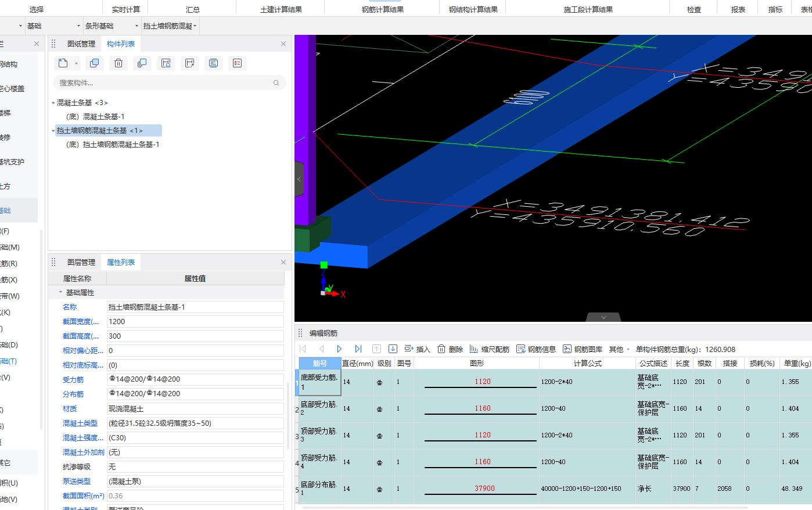
Task: Click the 1160 diagram of row 底部受力筋.2
Action: (482, 409)
